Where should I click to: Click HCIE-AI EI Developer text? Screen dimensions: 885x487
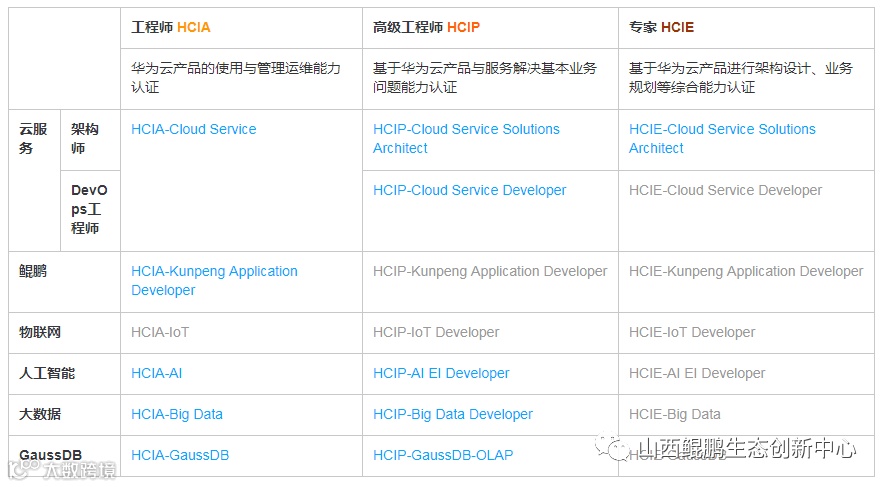click(697, 373)
